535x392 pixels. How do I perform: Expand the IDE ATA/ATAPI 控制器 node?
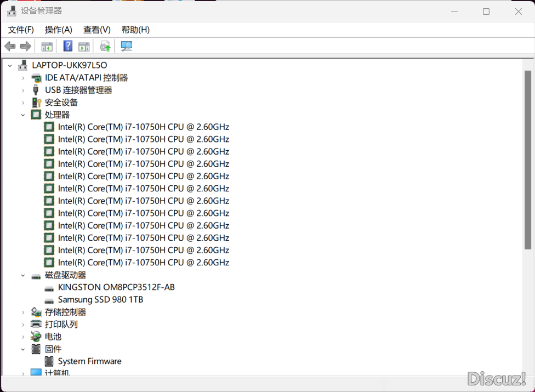23,78
